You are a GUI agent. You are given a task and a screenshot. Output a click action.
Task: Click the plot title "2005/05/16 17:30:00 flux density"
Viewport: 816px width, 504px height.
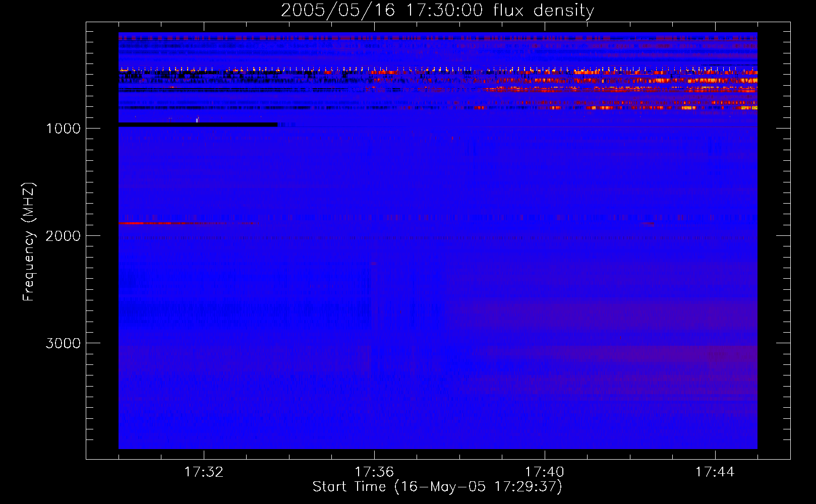click(437, 10)
